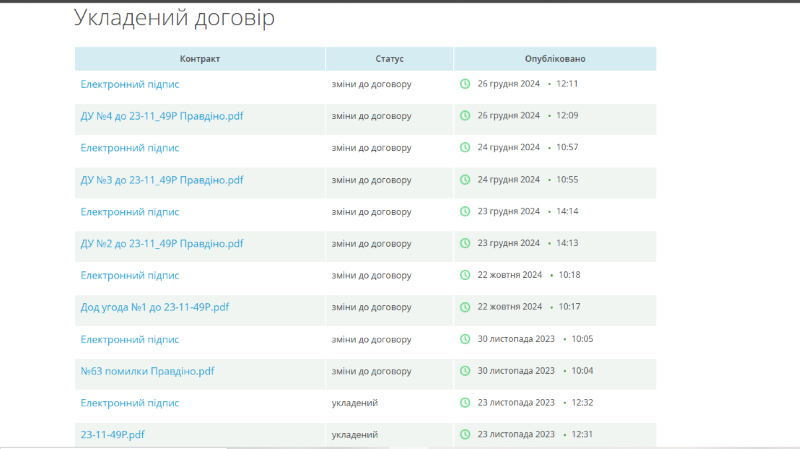This screenshot has height=449, width=800.
Task: Open ДУ №4 до 23-11_49Р Правдіно.pdf
Action: tap(162, 116)
